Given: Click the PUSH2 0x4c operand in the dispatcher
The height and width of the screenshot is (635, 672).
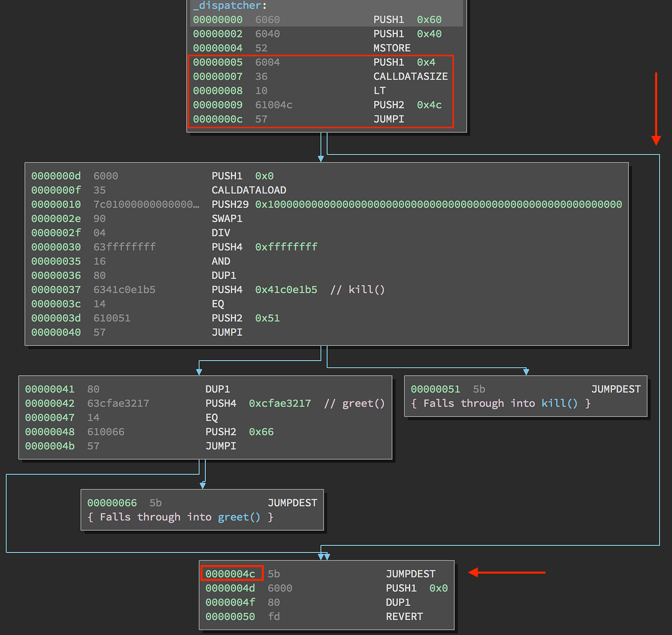Looking at the screenshot, I should coord(429,104).
